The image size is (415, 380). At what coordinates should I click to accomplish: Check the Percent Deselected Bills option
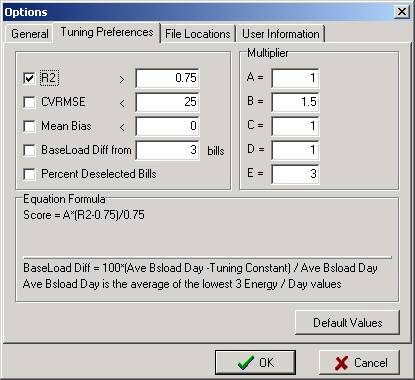point(29,174)
